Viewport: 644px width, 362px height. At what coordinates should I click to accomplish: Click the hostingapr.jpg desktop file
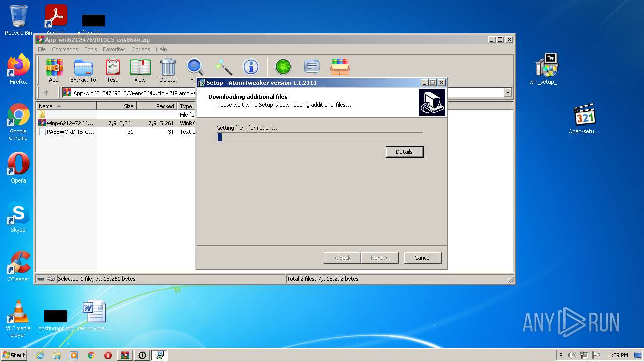coord(56,320)
